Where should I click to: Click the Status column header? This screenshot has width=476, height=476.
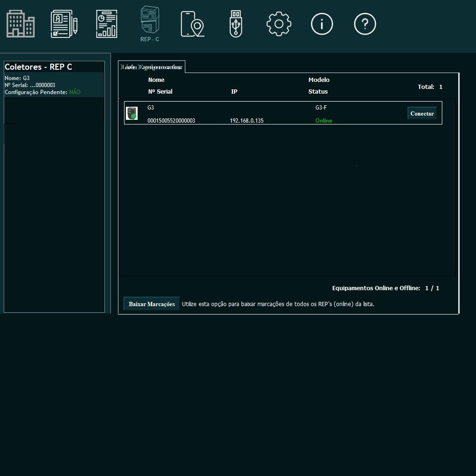[318, 92]
